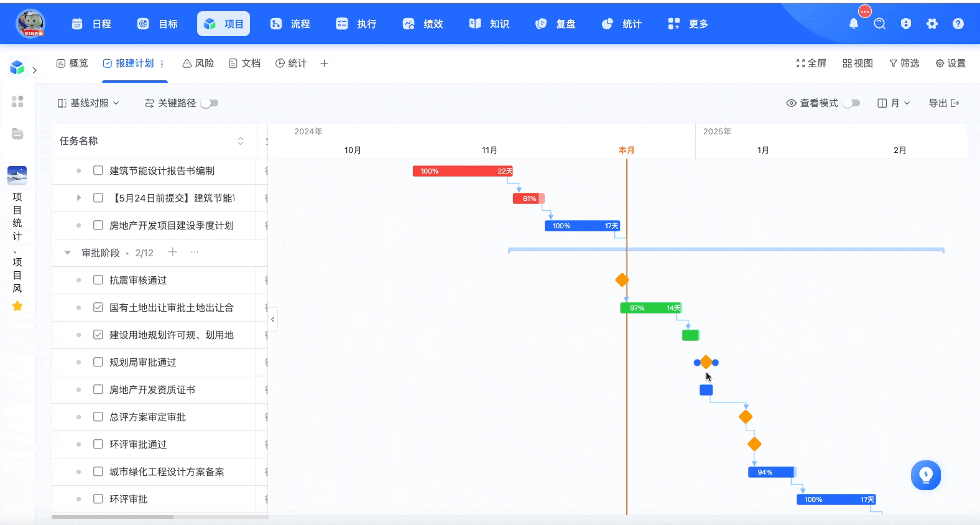The height and width of the screenshot is (525, 980).
Task: Open the 更多 menu
Action: coord(688,24)
